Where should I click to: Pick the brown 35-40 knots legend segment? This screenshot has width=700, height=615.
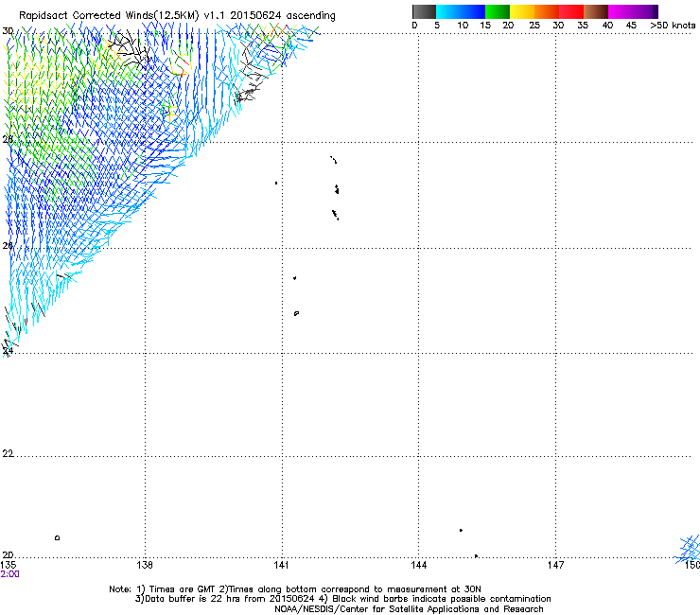point(596,11)
